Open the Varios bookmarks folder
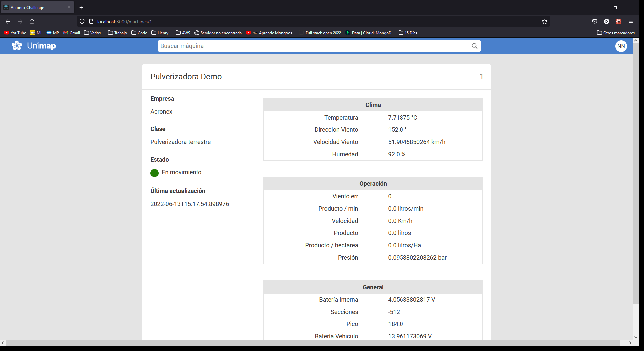The width and height of the screenshot is (644, 351). (x=92, y=33)
